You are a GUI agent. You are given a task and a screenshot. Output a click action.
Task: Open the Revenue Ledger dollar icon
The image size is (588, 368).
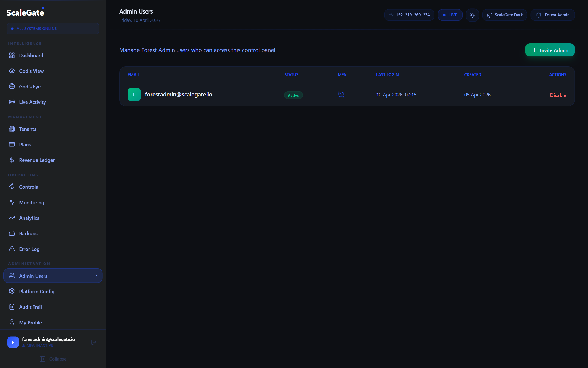pos(12,160)
